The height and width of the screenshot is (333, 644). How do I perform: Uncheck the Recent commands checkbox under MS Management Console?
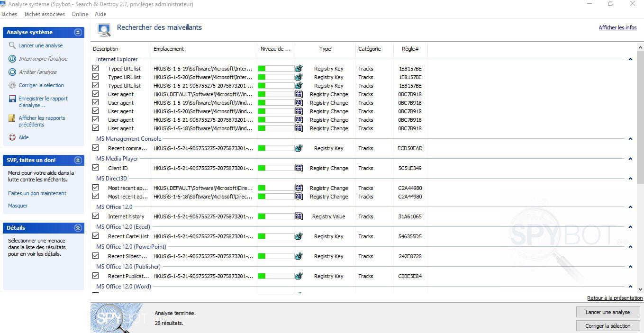(96, 148)
